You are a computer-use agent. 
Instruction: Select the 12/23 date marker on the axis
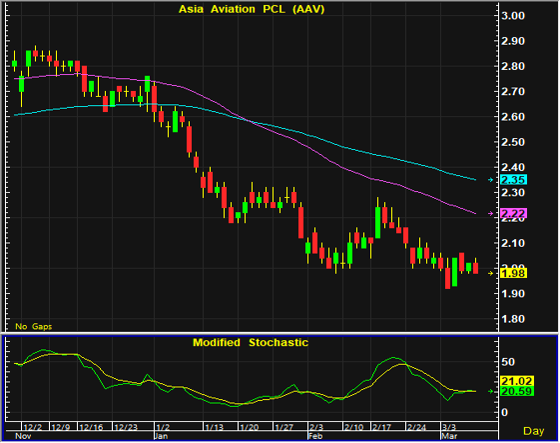click(126, 427)
